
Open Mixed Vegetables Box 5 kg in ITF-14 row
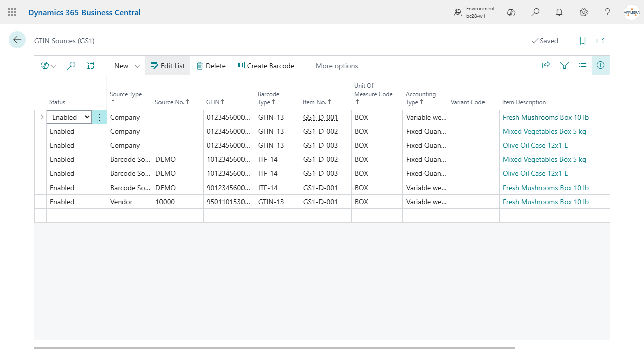tap(544, 159)
